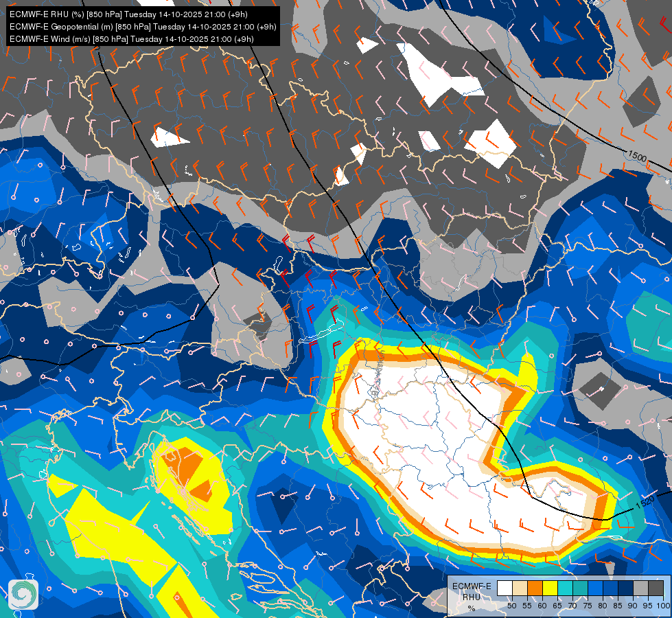Click the 1520 geopotential contour label
The width and height of the screenshot is (672, 618).
pyautogui.click(x=645, y=502)
